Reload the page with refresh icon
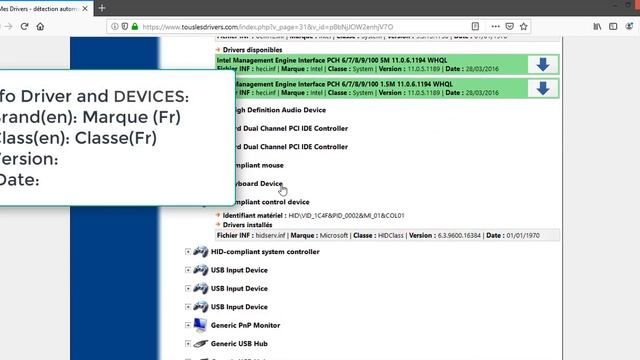This screenshot has width=640, height=360. (x=24, y=27)
